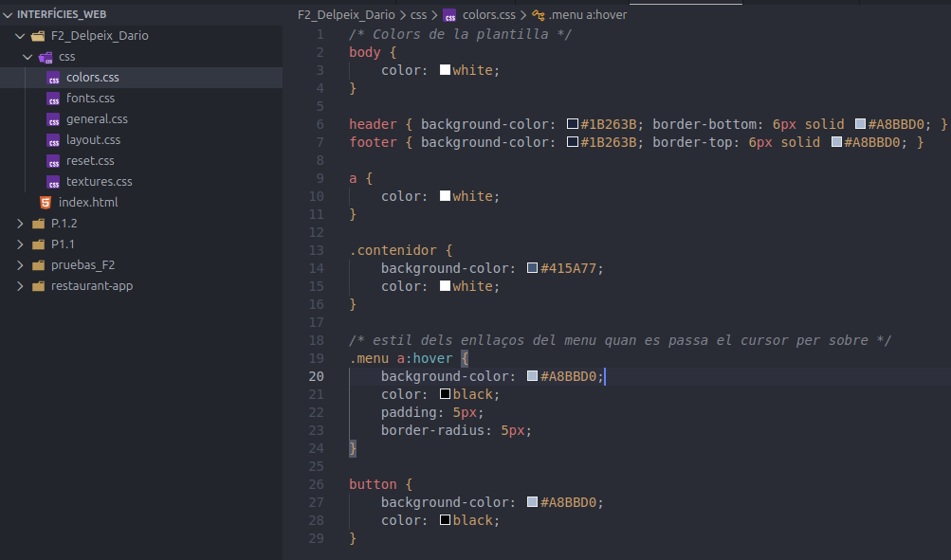
Task: Click the CSS icon next to textures.css
Action: coord(54,182)
